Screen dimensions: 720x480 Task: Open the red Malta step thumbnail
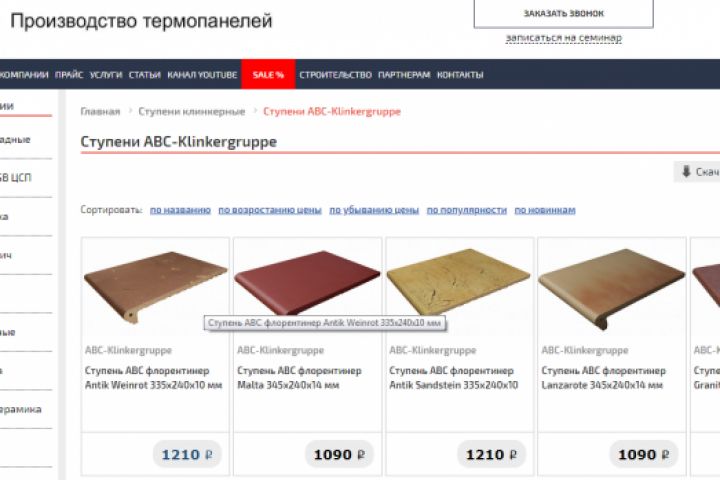(x=307, y=282)
